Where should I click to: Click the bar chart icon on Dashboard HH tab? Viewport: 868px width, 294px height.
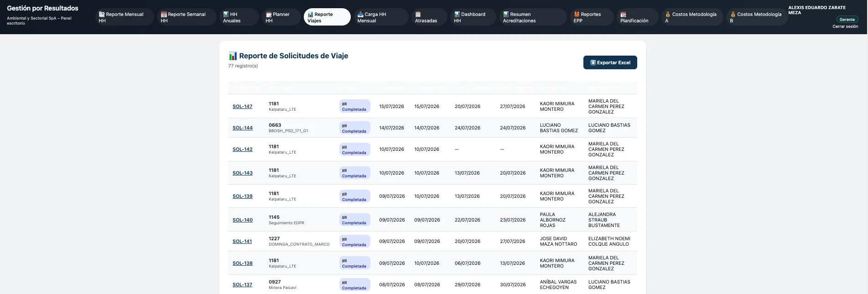tap(457, 15)
